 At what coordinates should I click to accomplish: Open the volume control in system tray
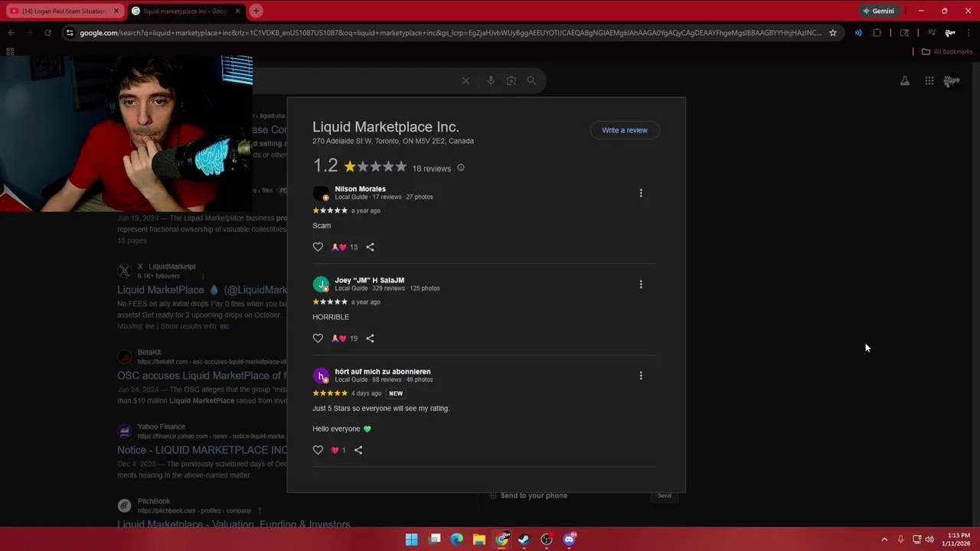(929, 540)
